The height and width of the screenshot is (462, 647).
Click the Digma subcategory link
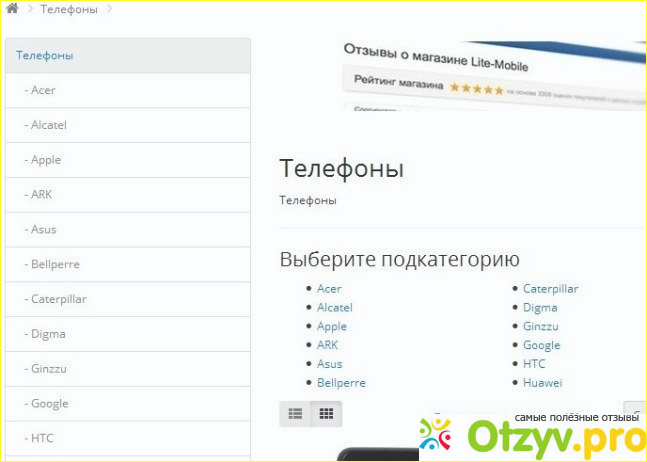(540, 308)
